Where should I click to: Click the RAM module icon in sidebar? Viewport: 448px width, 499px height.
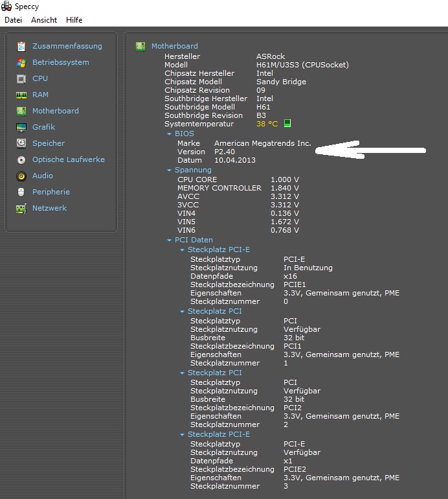[x=21, y=95]
